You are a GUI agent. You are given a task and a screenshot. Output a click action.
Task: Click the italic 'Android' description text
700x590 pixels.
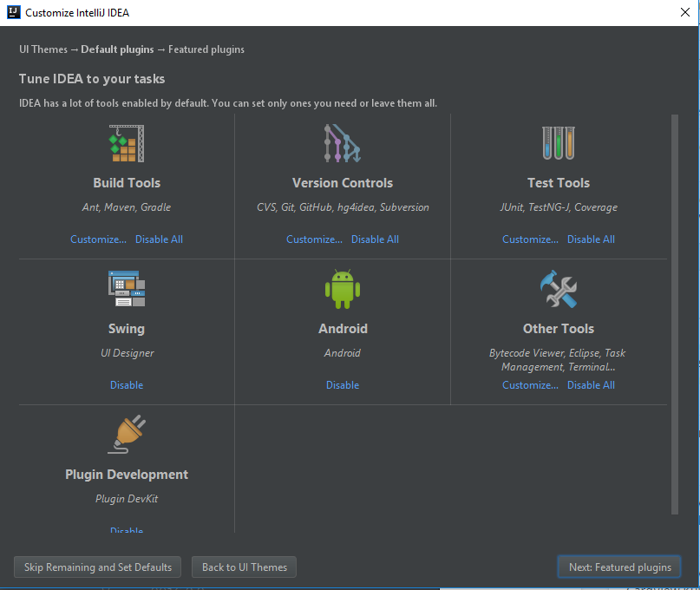click(x=343, y=353)
